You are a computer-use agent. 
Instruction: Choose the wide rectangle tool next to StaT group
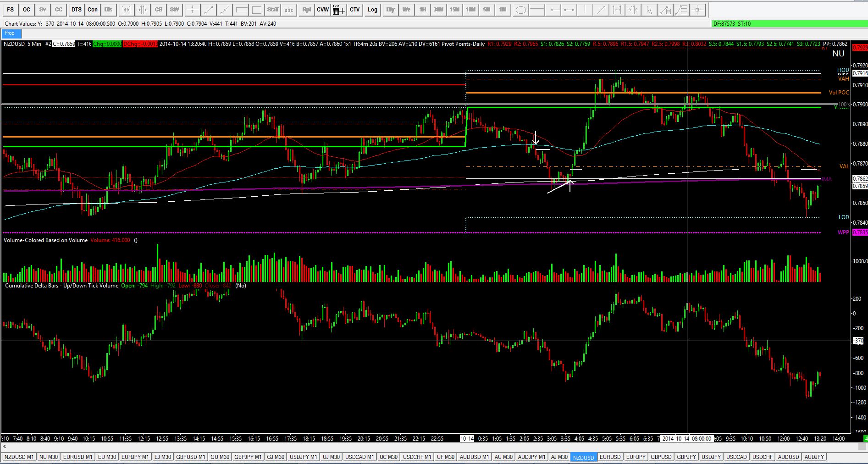point(241,10)
